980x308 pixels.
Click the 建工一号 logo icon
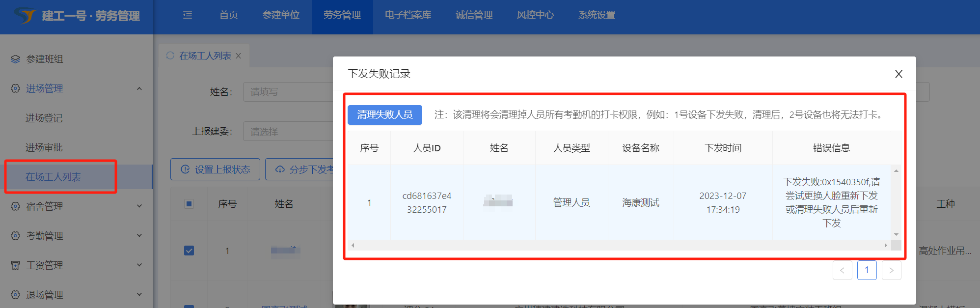coord(24,15)
